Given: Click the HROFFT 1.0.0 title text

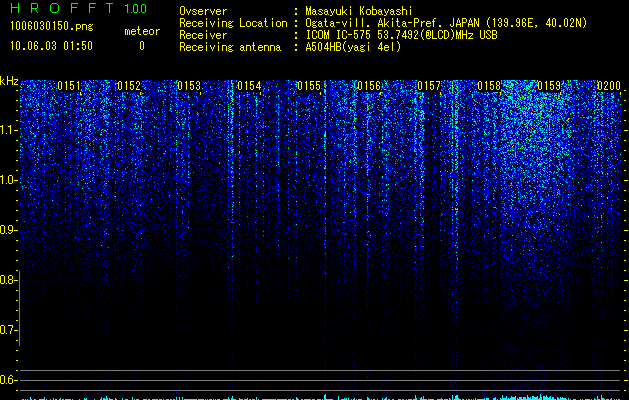Looking at the screenshot, I should [x=78, y=8].
